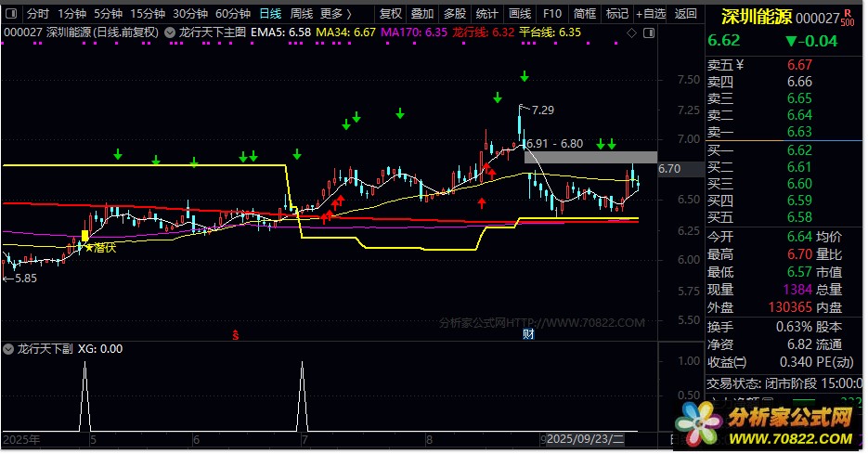
Task: Open the 标记 marker menu
Action: (x=616, y=14)
